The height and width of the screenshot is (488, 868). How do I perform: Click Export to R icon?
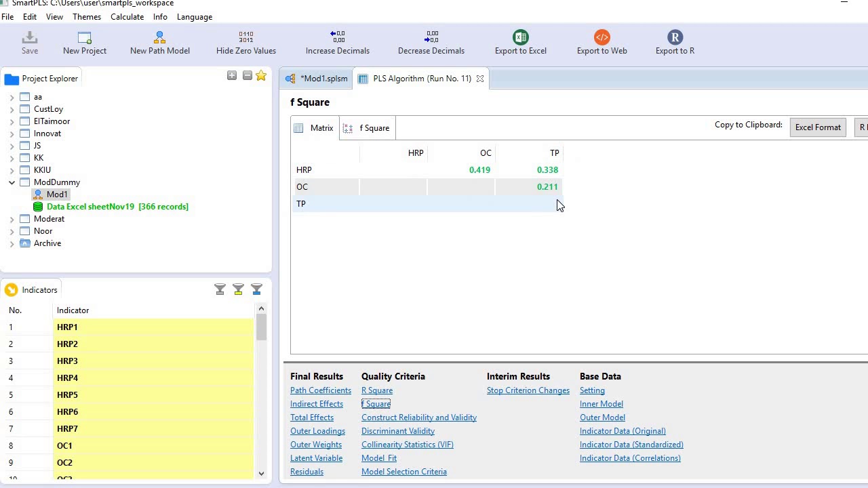click(675, 37)
